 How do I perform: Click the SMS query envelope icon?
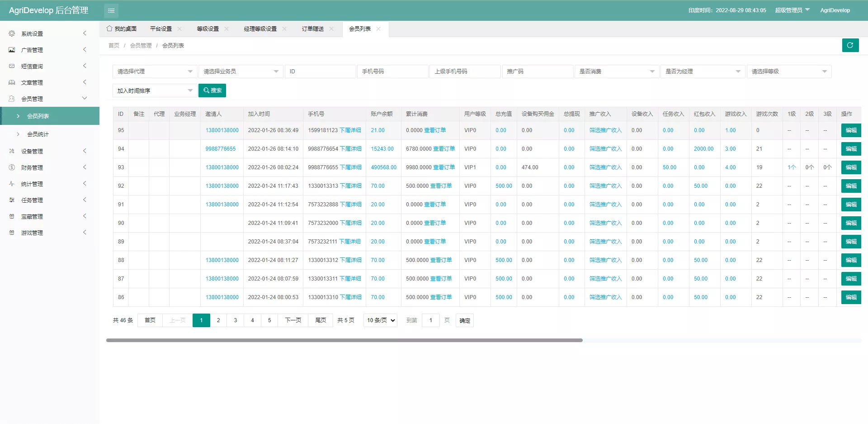point(12,66)
